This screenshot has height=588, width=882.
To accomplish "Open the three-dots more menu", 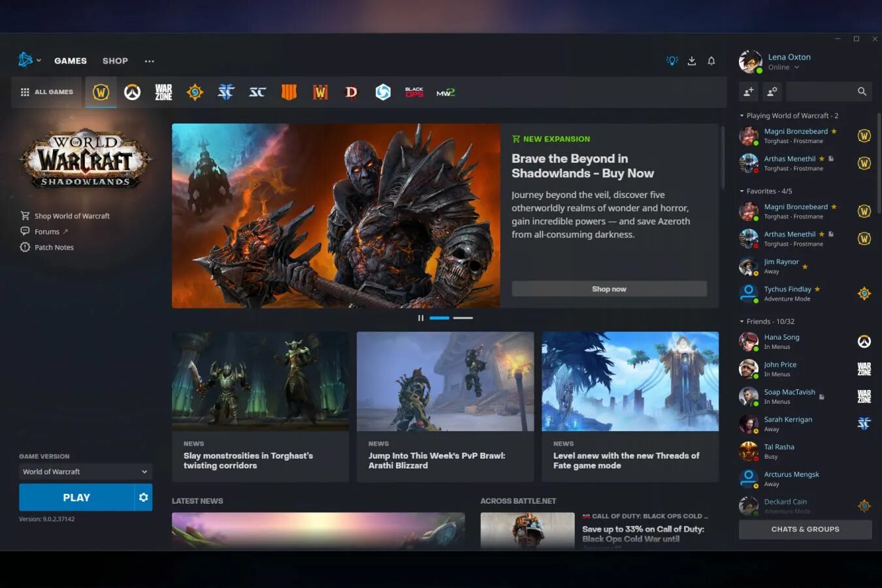I will (150, 61).
